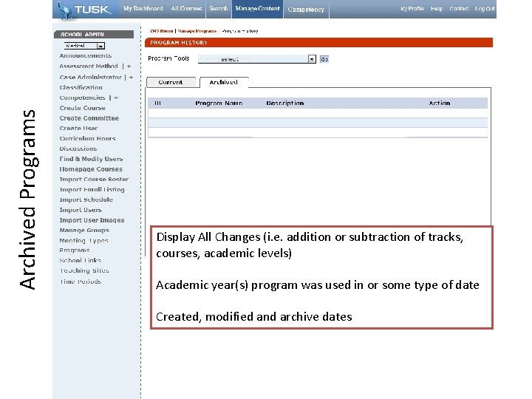
Task: Open Meeting Types sidebar link
Action: click(x=83, y=240)
